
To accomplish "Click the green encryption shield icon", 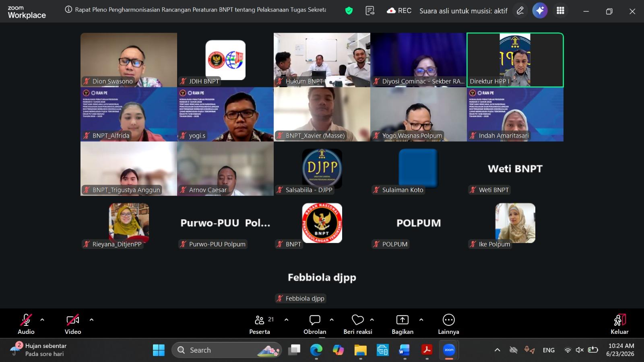I will [x=349, y=11].
